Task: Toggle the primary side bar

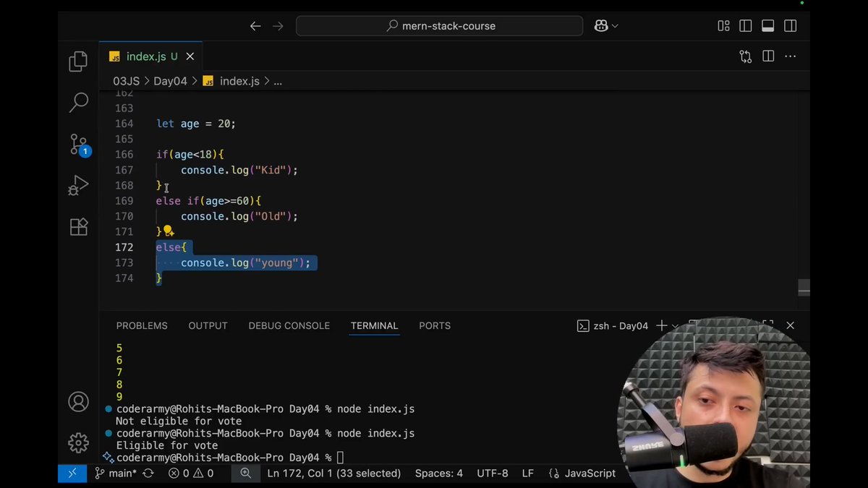Action: (x=746, y=26)
